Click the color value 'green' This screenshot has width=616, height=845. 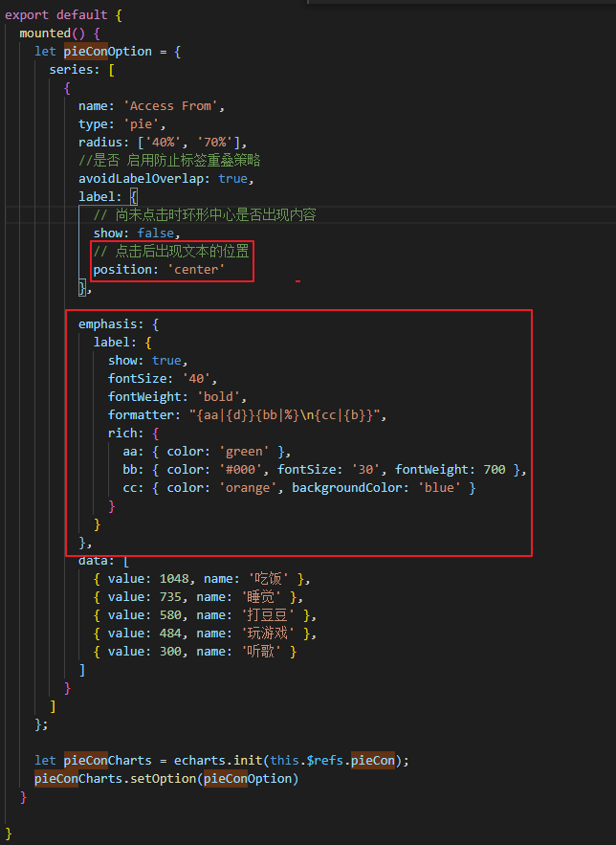coord(244,452)
